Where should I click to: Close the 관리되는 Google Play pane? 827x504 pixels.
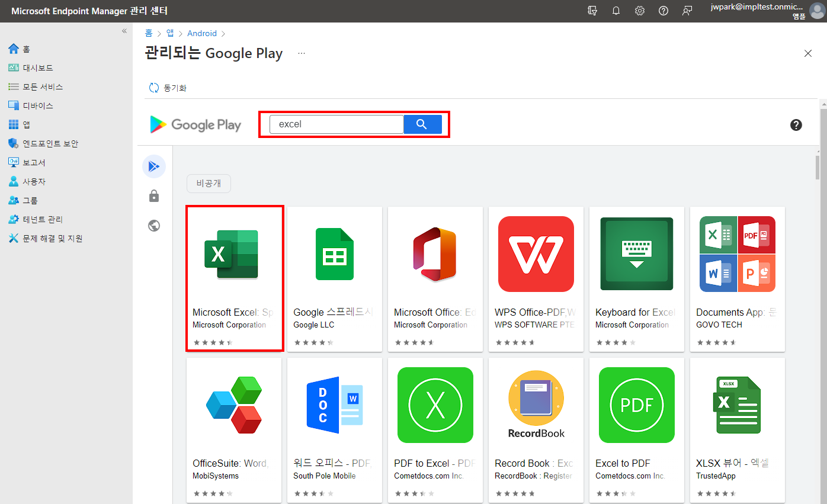tap(808, 53)
